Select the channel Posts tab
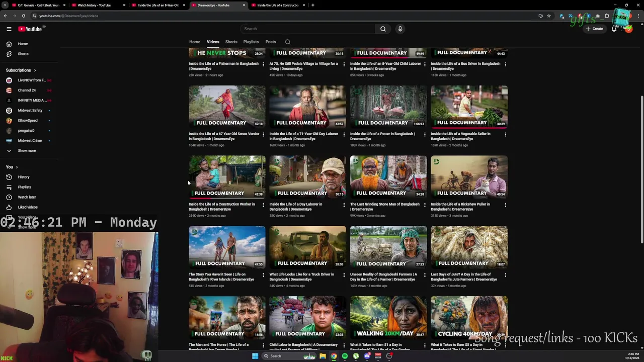This screenshot has width=644, height=362. tap(271, 42)
